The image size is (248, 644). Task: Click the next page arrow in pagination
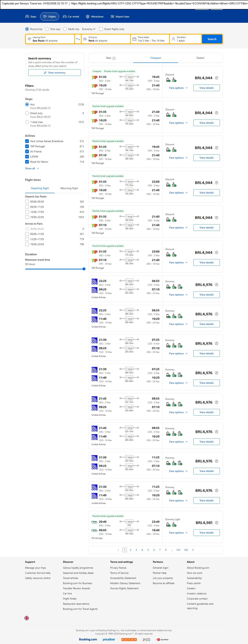coord(193,550)
